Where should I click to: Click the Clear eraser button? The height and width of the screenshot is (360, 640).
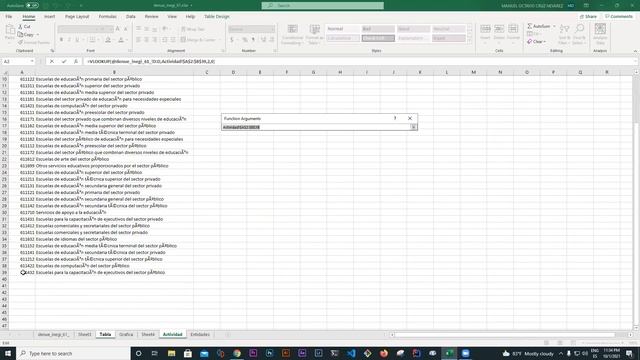point(536,42)
